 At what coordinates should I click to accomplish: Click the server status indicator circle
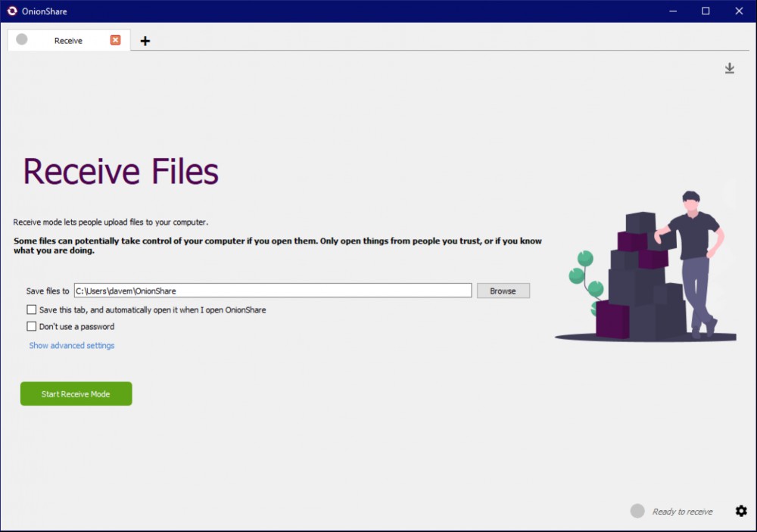click(x=637, y=511)
